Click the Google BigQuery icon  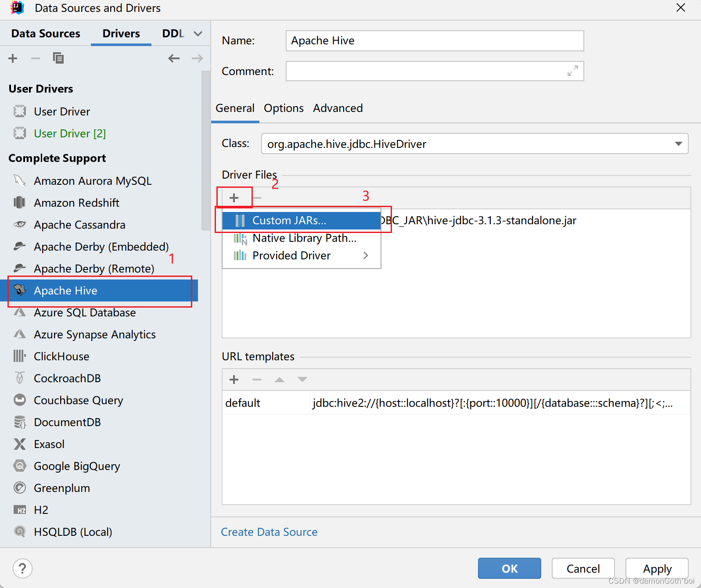coord(20,466)
